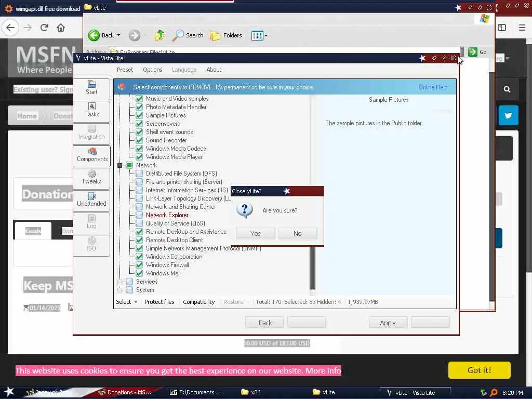The image size is (532, 399).
Task: Click the MSFN search magnifier icon
Action: click(507, 89)
